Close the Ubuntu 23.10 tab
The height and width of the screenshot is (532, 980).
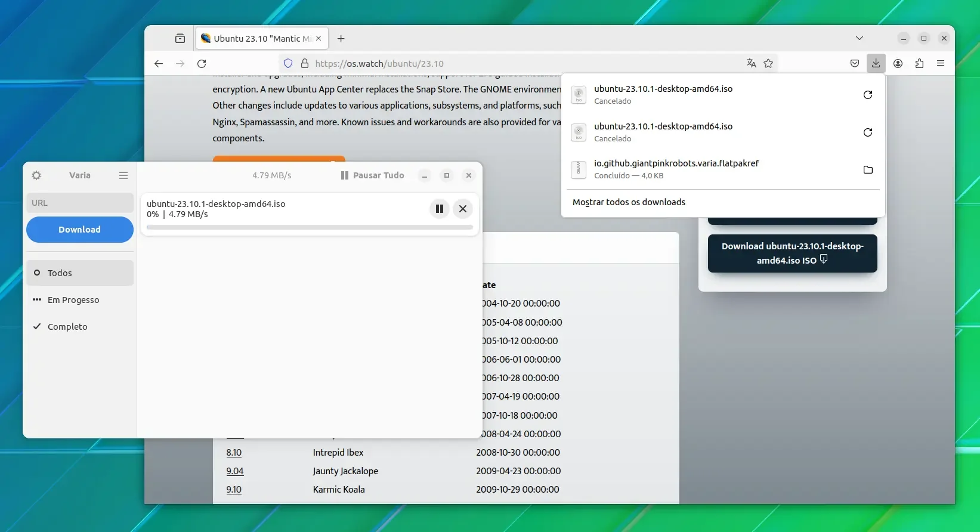[319, 38]
